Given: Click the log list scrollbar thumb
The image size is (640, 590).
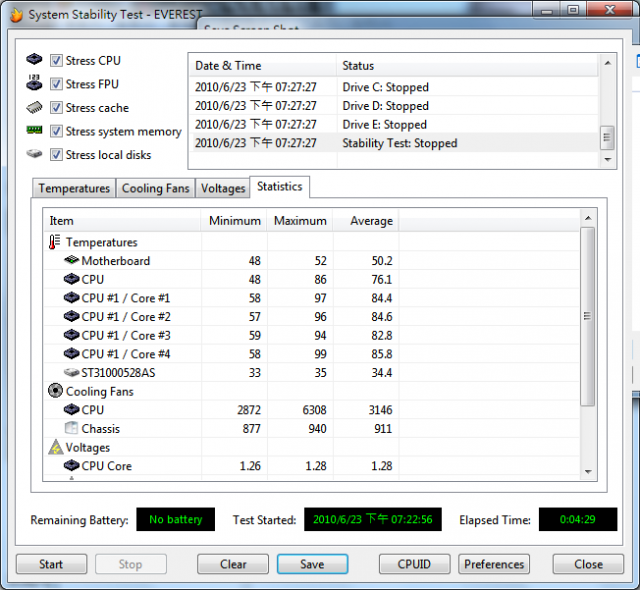Looking at the screenshot, I should pyautogui.click(x=607, y=138).
